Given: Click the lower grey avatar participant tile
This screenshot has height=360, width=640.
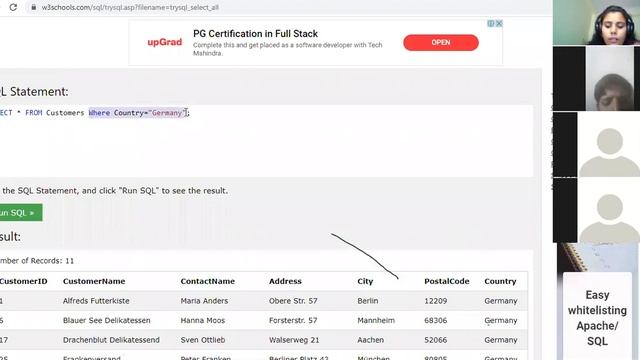Looking at the screenshot, I should tap(596, 210).
